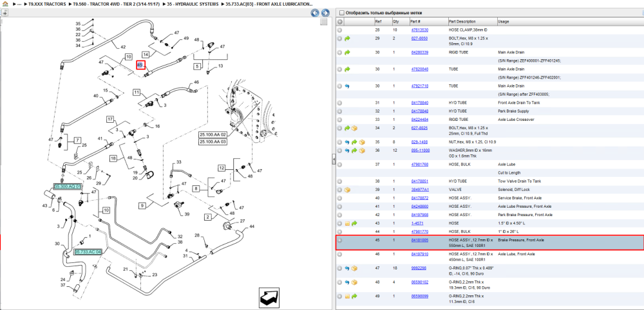Click green arrow icon in row 36

pyautogui.click(x=354, y=150)
